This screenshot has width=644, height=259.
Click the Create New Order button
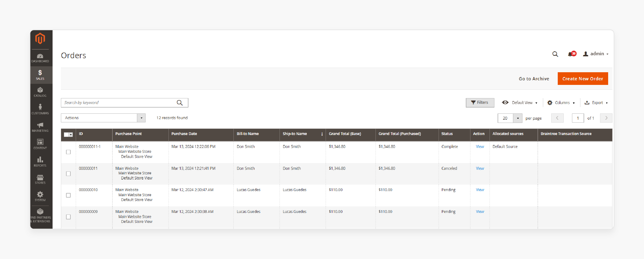(583, 79)
